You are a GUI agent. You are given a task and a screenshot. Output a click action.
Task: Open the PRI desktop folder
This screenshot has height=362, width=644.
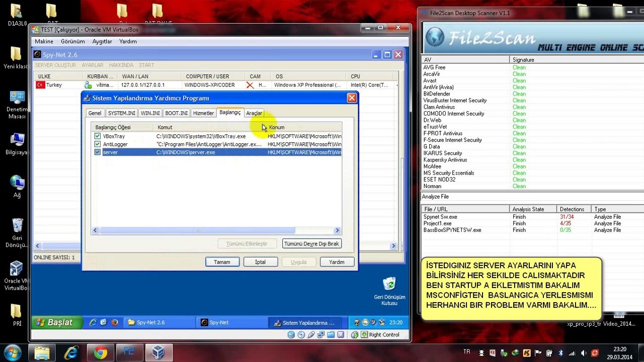17,314
